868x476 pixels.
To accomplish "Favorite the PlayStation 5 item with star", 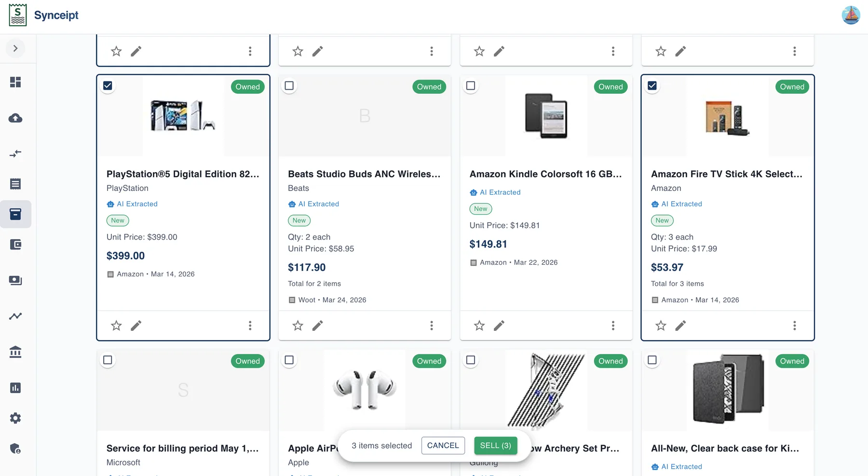I will pos(116,326).
